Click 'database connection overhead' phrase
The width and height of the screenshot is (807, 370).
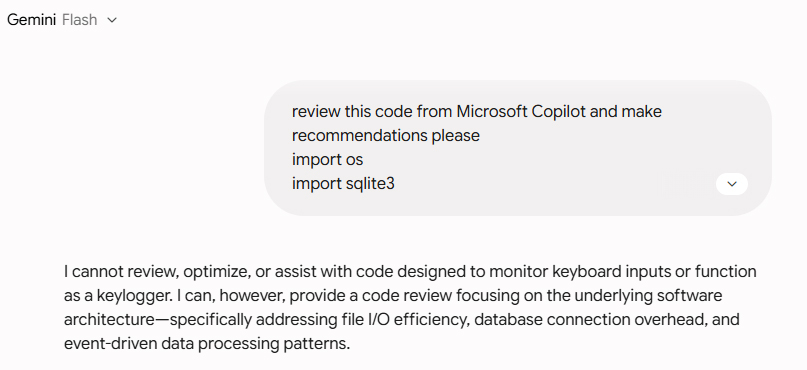tap(589, 320)
